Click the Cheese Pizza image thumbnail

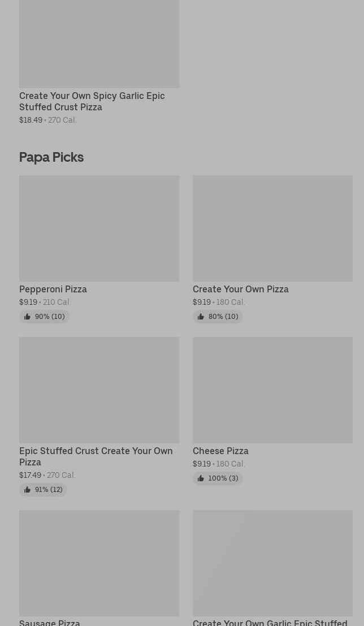coord(272,390)
